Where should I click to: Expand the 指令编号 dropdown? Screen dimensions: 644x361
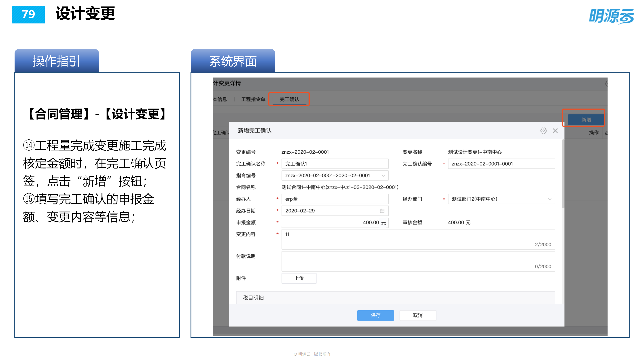point(383,175)
